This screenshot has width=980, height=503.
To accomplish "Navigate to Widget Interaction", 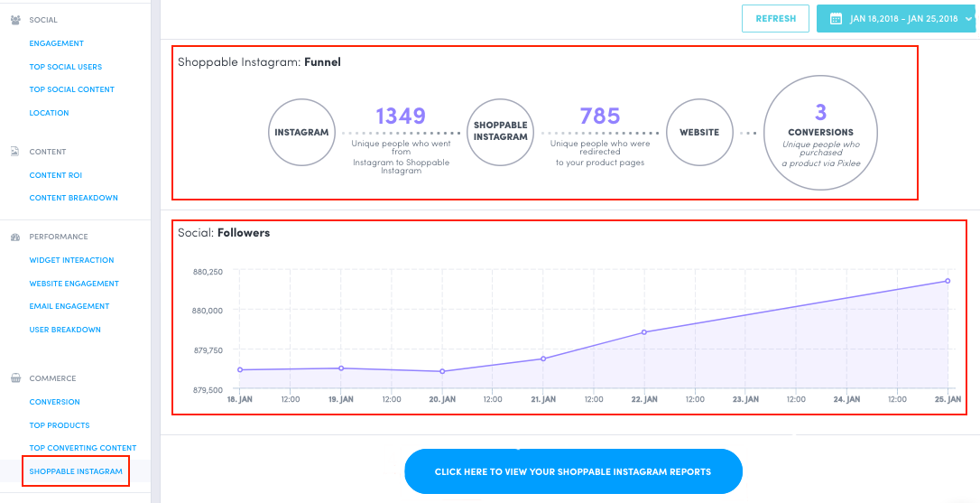I will coord(71,260).
